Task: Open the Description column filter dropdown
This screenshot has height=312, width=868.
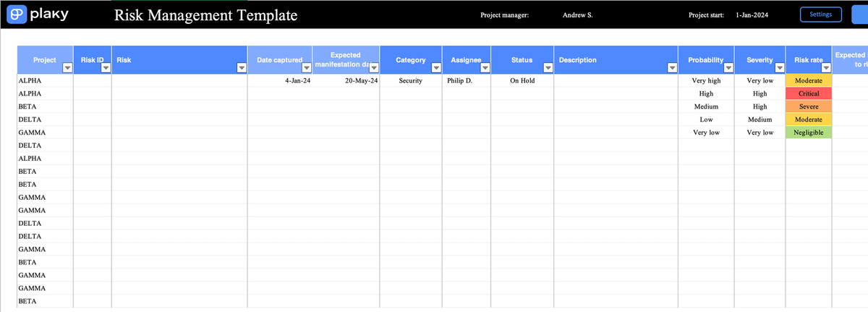Action: 672,68
